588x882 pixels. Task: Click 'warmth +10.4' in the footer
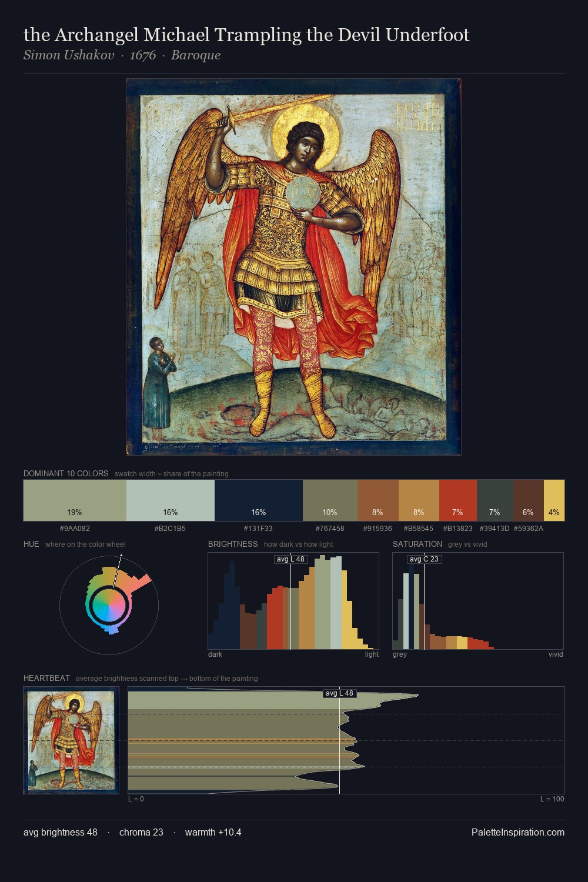click(213, 832)
